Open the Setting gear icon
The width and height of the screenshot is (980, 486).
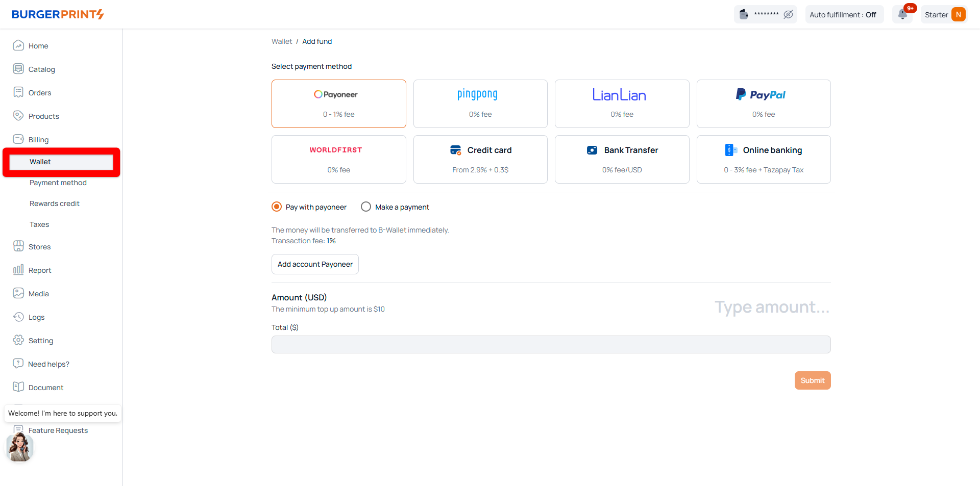[18, 340]
